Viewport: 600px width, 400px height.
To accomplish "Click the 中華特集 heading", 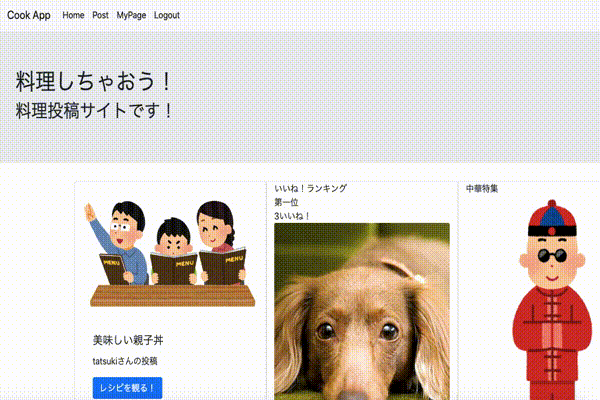I will [482, 188].
